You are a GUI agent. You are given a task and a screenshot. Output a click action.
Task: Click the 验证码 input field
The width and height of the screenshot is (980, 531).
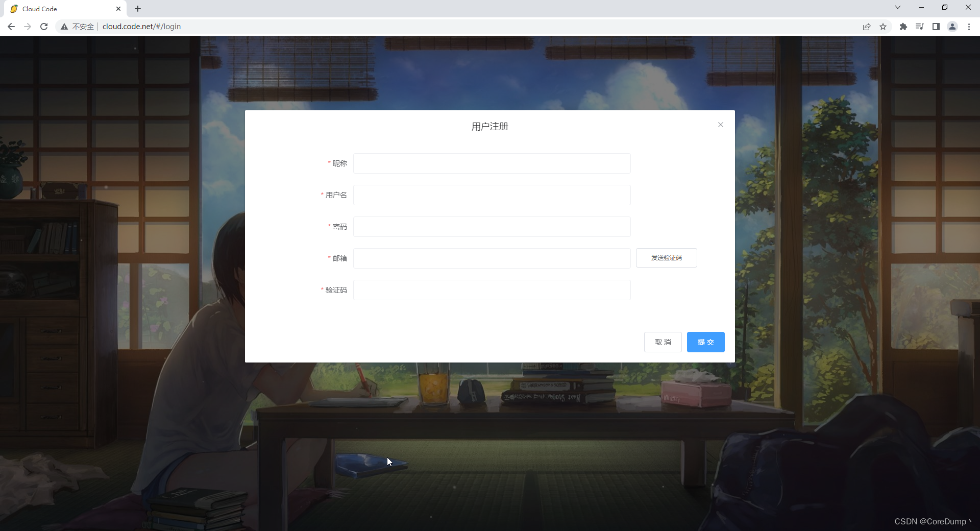492,290
